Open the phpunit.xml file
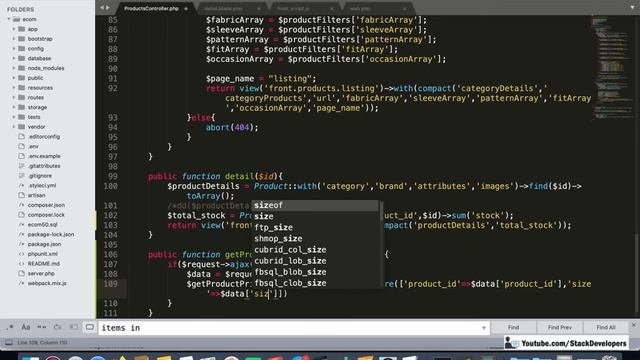 [42, 254]
